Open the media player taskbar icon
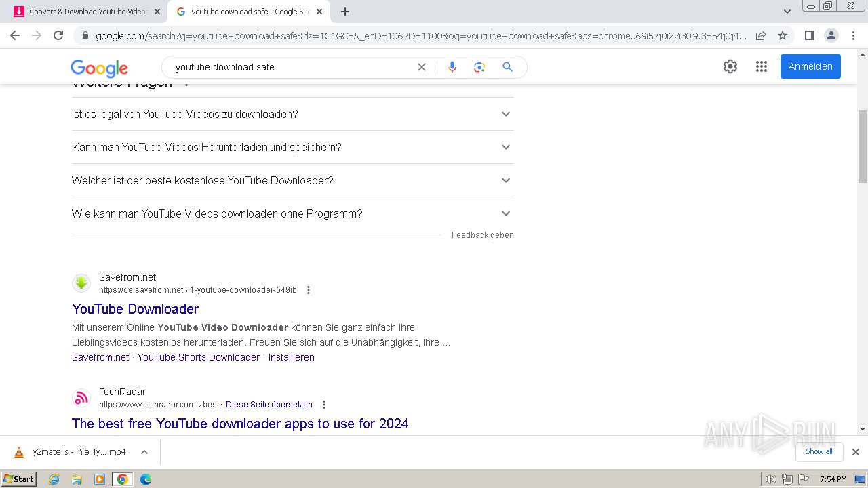The image size is (868, 488). [100, 479]
